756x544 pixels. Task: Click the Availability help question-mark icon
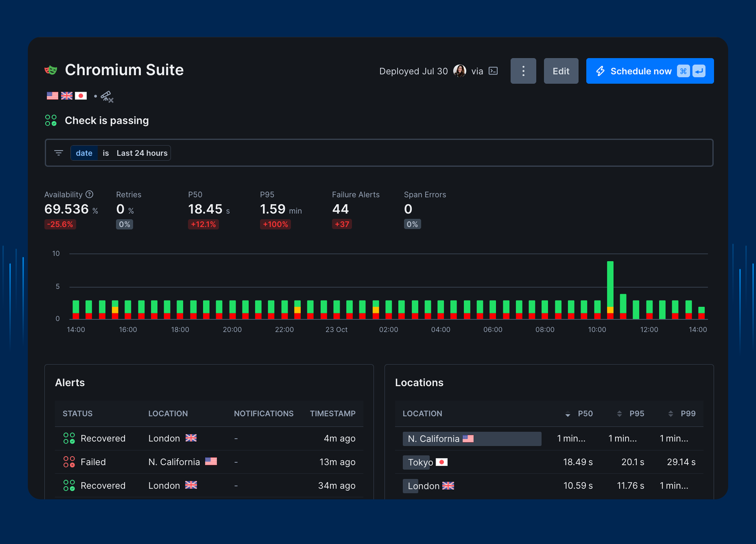point(89,194)
